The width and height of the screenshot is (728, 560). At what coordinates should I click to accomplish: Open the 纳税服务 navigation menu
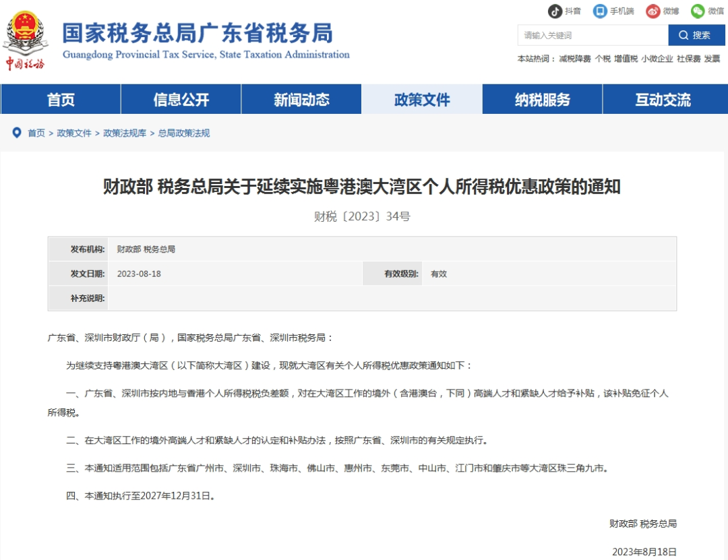click(x=542, y=98)
